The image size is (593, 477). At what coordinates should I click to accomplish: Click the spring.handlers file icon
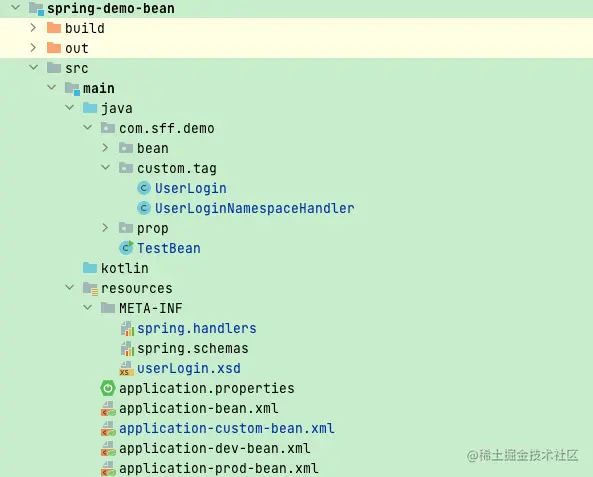coord(127,328)
